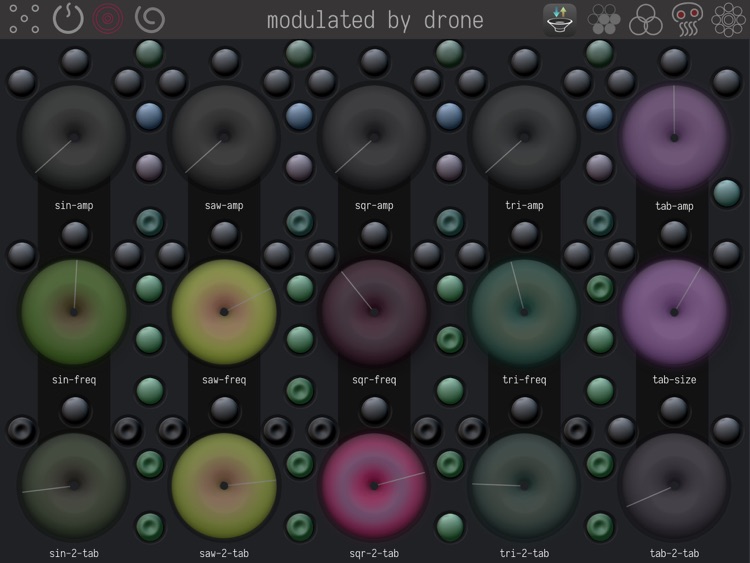Click the cluster of filled circles icon
Viewport: 750px width, 563px height.
tap(604, 20)
